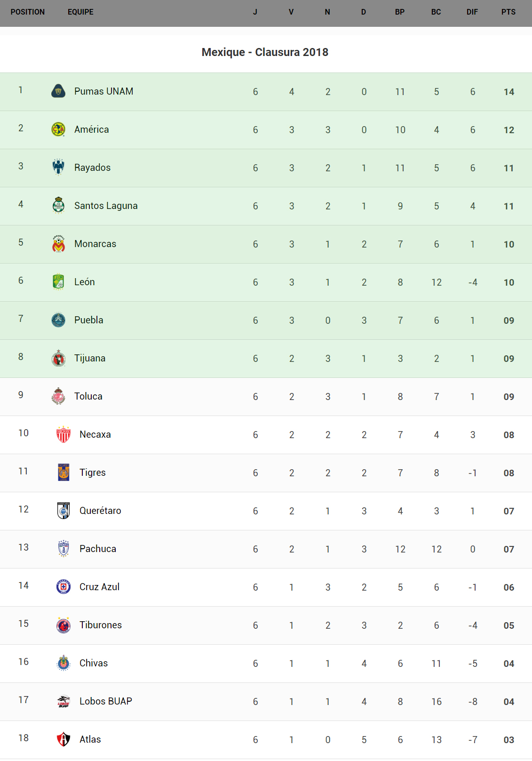Click the Tiburones points value 05
The image size is (532, 761).
(x=508, y=625)
